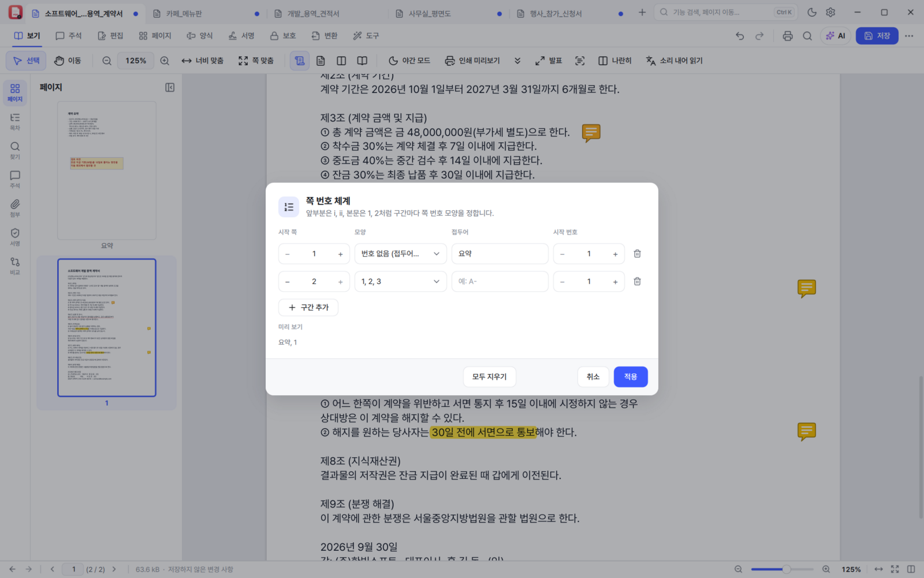
Task: Switch to the 편집 edit menu tab
Action: coord(110,36)
